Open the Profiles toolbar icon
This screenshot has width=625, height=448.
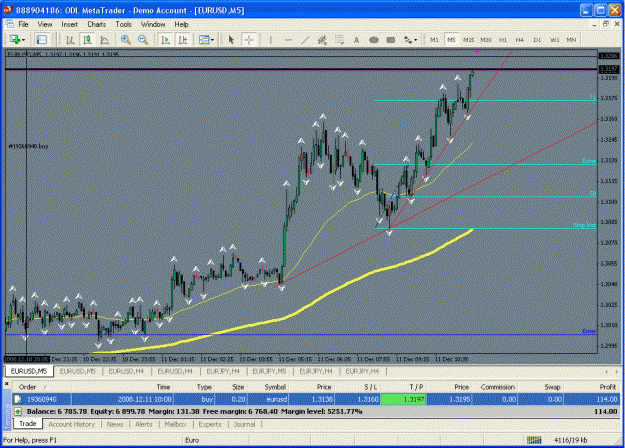pos(41,40)
